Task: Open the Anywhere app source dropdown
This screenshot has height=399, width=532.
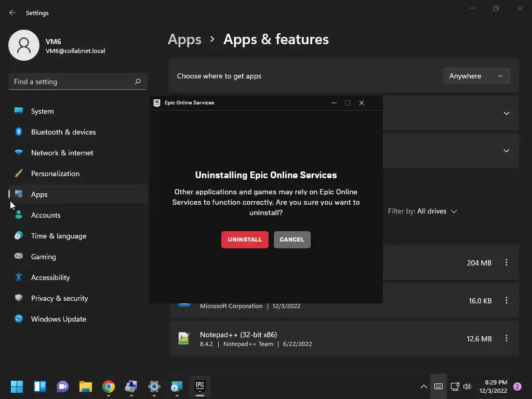Action: (476, 76)
